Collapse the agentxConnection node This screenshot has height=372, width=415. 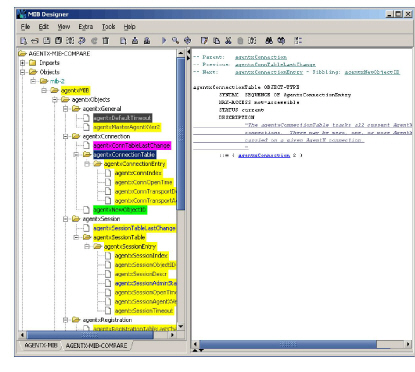[x=66, y=136]
